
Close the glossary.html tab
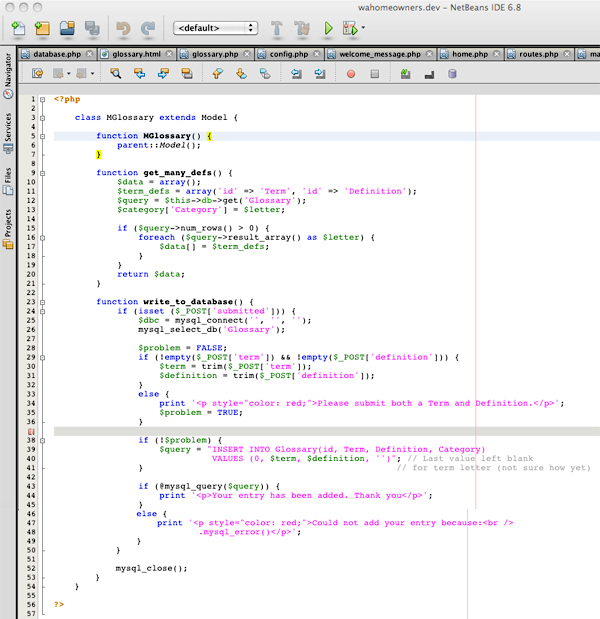click(169, 54)
